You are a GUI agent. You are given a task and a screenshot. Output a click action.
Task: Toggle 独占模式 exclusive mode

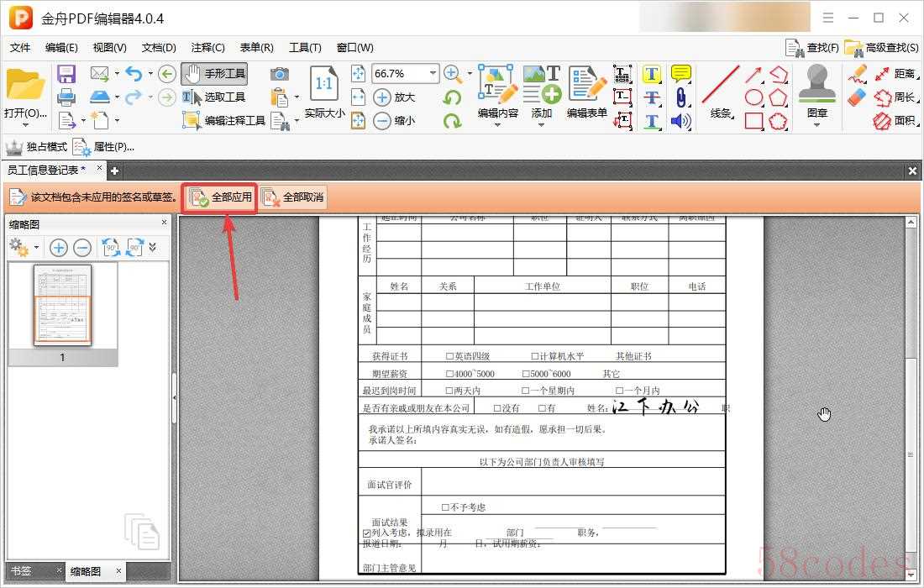pyautogui.click(x=36, y=147)
